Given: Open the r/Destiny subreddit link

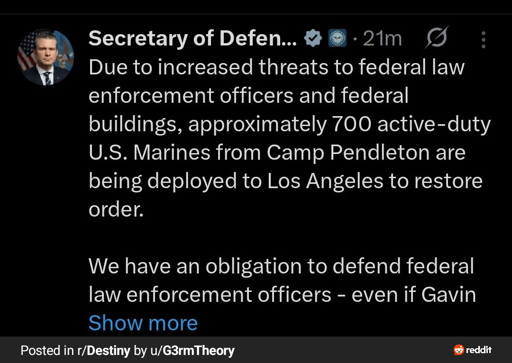Looking at the screenshot, I should click(103, 351).
